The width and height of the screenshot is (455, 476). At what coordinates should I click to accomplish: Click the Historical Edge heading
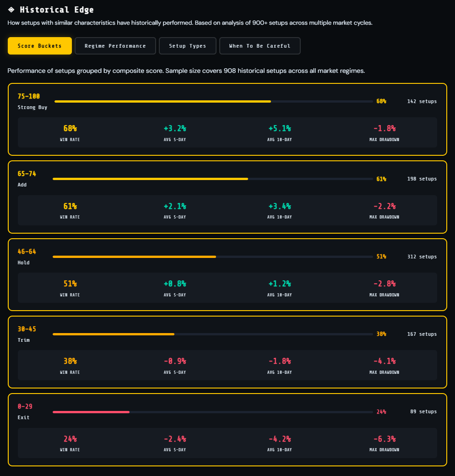(57, 10)
